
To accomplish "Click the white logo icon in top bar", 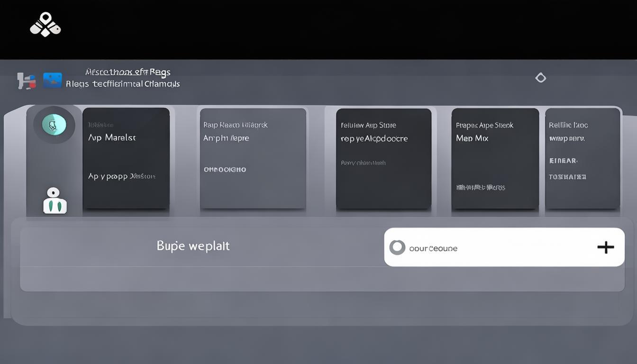I will click(x=45, y=25).
